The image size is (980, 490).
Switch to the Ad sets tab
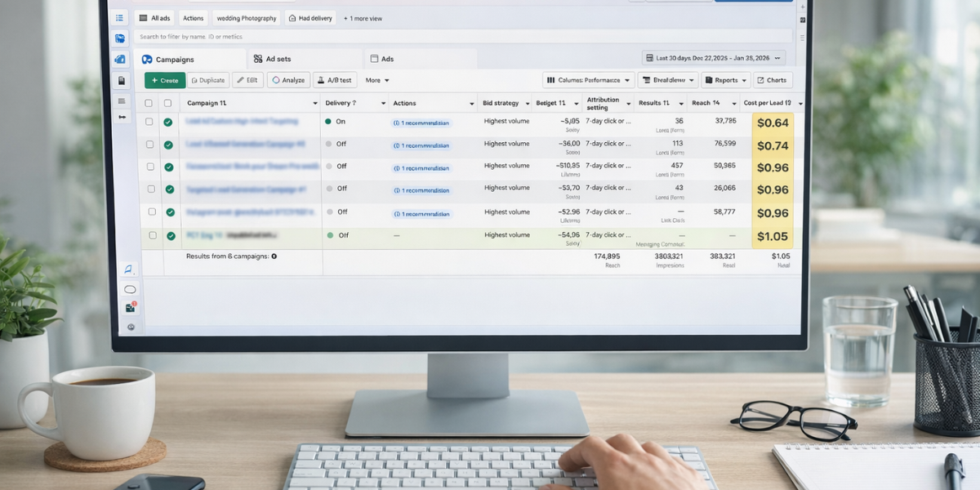tap(272, 59)
